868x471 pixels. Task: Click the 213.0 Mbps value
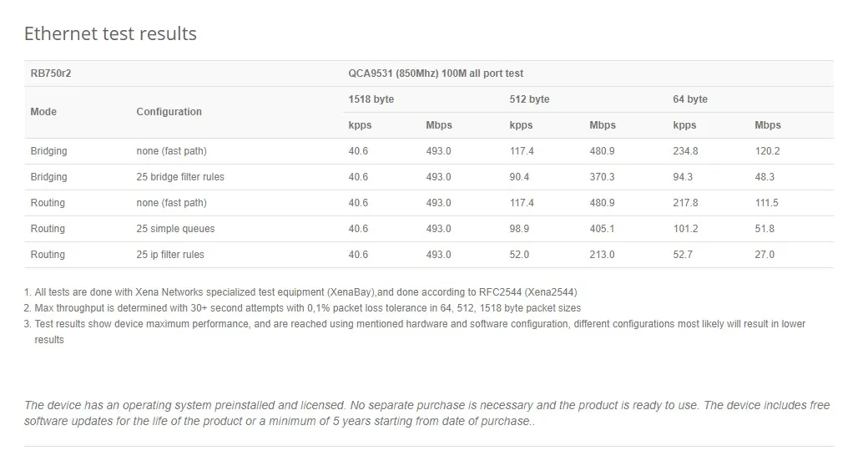click(x=602, y=255)
